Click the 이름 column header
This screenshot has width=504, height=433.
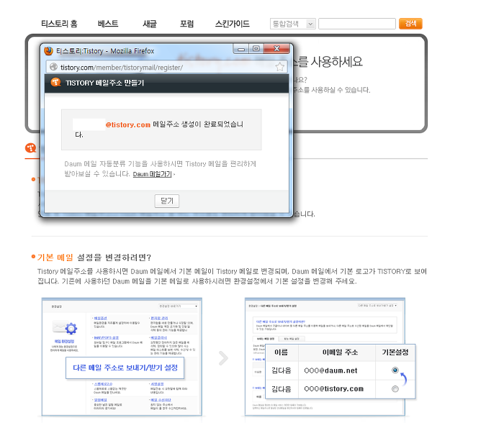point(282,352)
